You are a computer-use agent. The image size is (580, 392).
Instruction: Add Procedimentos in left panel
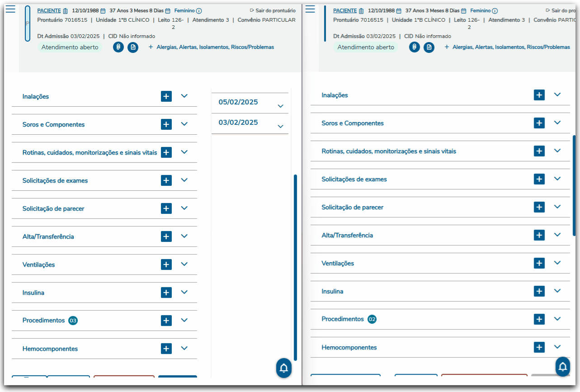(x=166, y=321)
